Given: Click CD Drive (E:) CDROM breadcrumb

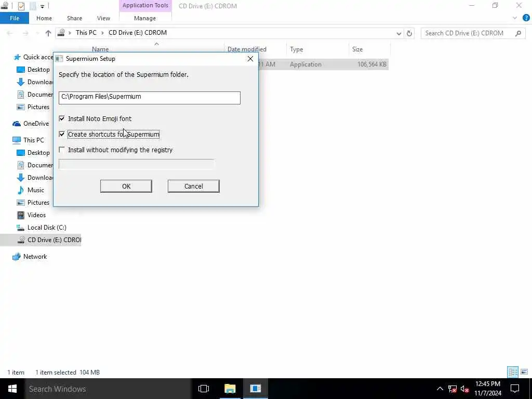Looking at the screenshot, I should coord(137,33).
